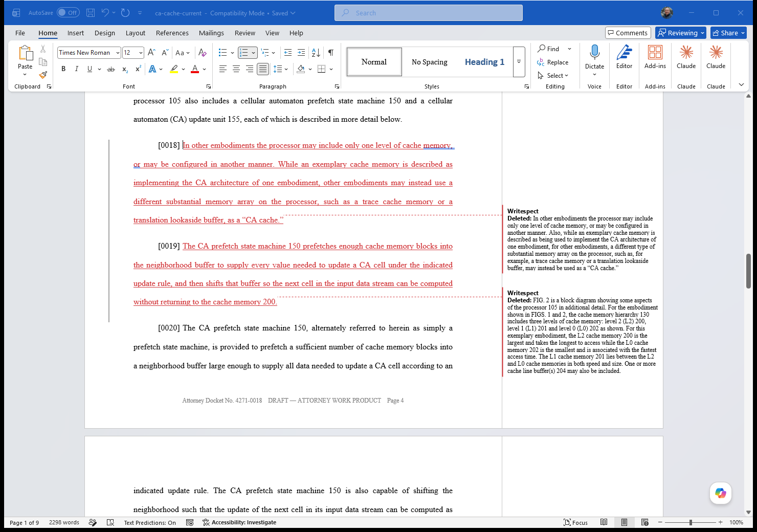Open Text Effects and Typography
This screenshot has width=757, height=532.
tap(152, 69)
